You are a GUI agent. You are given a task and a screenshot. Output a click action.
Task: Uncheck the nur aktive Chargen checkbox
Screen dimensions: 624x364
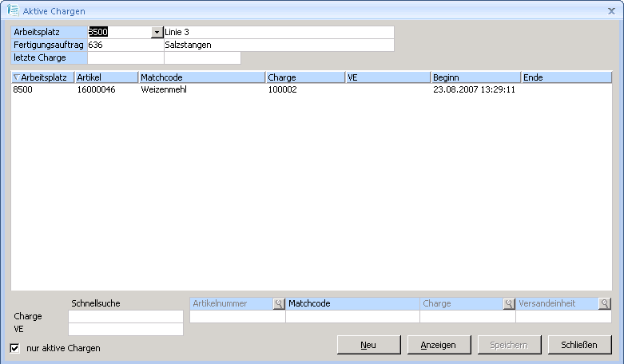[15, 348]
